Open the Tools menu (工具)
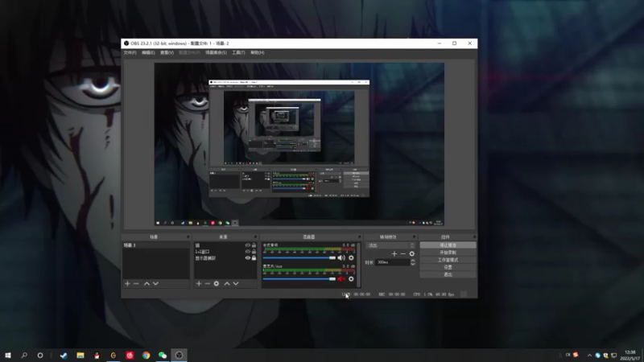The image size is (644, 362). coord(238,52)
